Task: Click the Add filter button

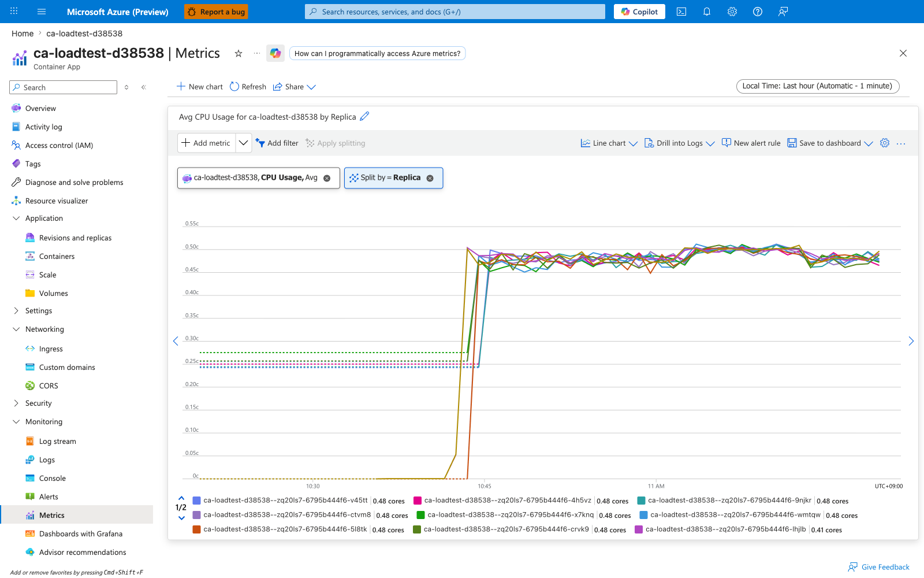Action: coord(277,143)
